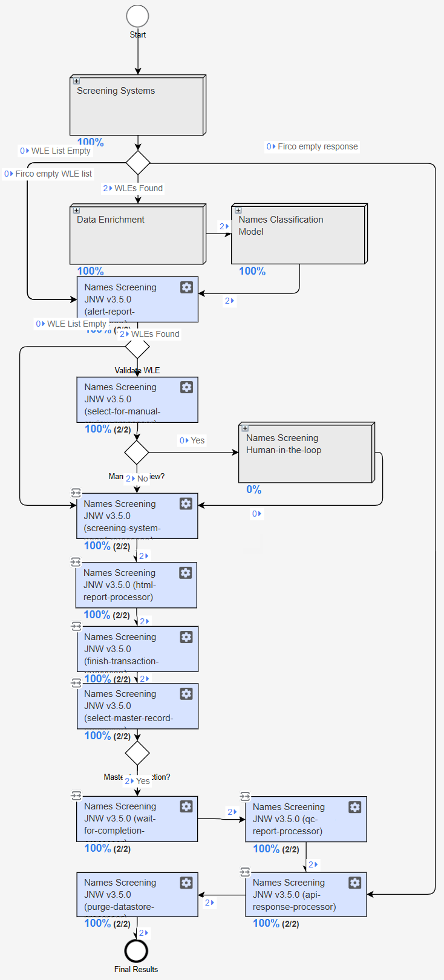Expand the Data Enrichment subprocess
This screenshot has width=444, height=980.
click(x=76, y=211)
